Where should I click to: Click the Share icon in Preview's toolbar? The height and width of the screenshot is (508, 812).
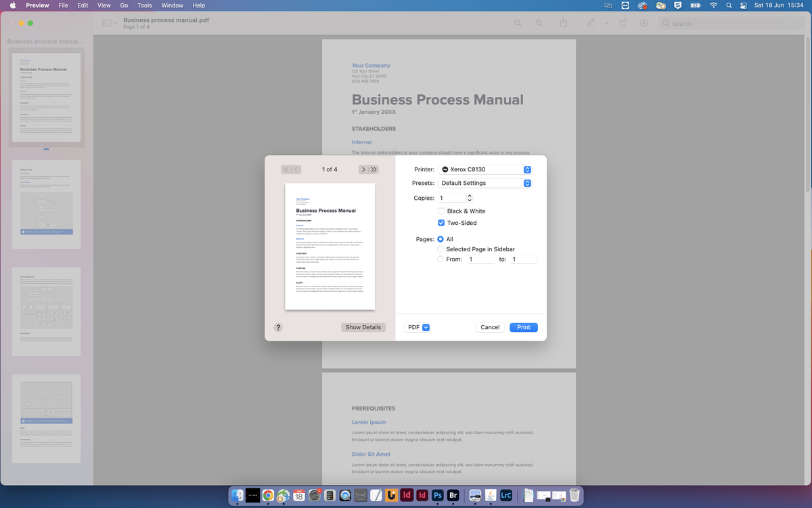pyautogui.click(x=564, y=22)
